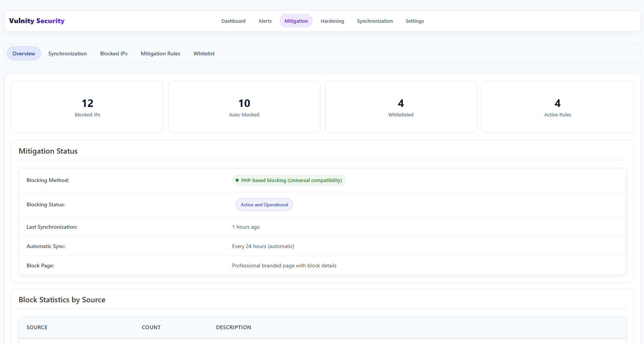The image size is (644, 344).
Task: Select the Mitigation Rules tab
Action: click(x=160, y=53)
